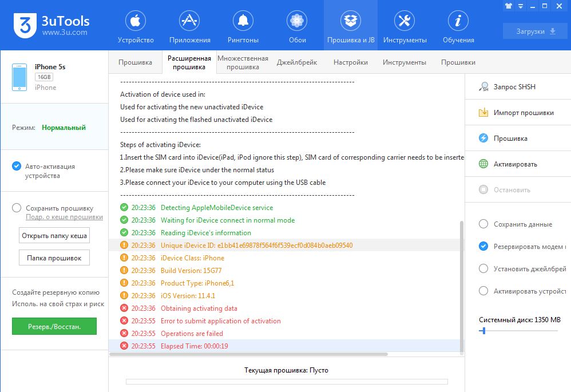
Task: Click the Текущая прошивка progress bar
Action: point(287,382)
